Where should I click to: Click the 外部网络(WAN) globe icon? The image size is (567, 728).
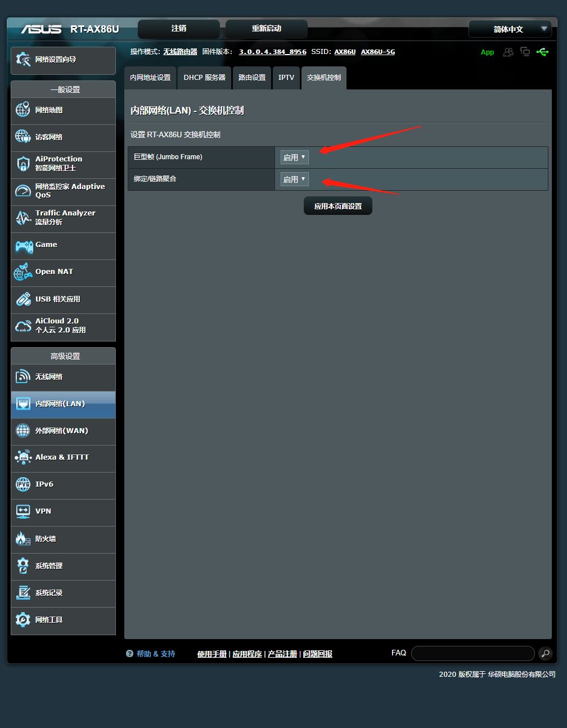(22, 430)
